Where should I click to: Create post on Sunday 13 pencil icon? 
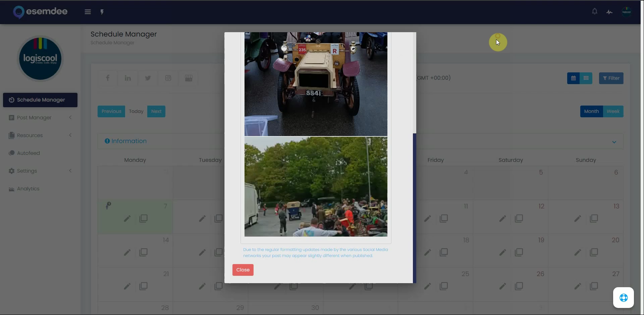(578, 218)
